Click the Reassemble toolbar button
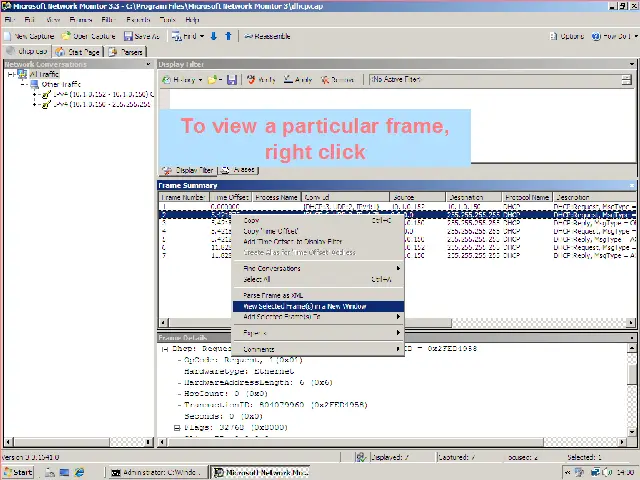 [x=267, y=36]
